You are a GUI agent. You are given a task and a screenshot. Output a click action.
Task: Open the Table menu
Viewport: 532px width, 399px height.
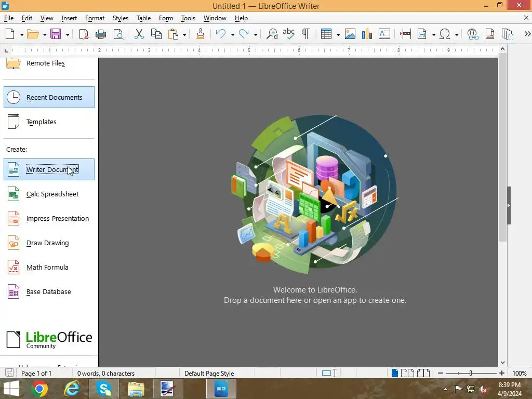[143, 18]
